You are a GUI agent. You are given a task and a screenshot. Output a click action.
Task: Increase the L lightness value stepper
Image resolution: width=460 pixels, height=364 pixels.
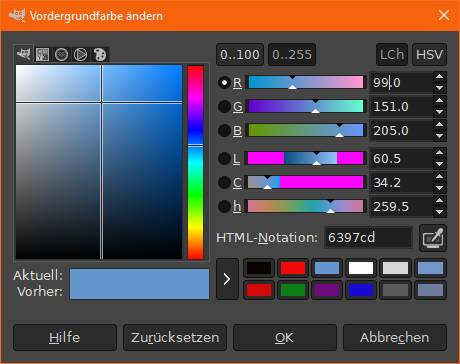[440, 153]
